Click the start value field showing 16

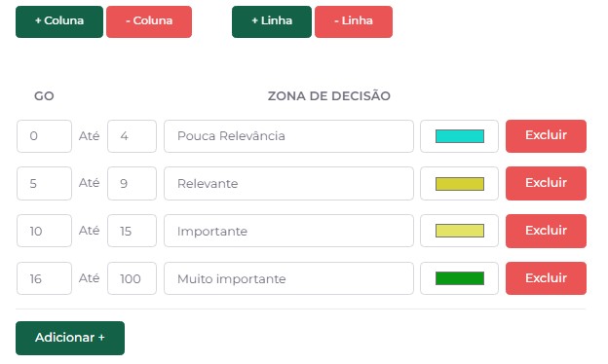point(44,278)
